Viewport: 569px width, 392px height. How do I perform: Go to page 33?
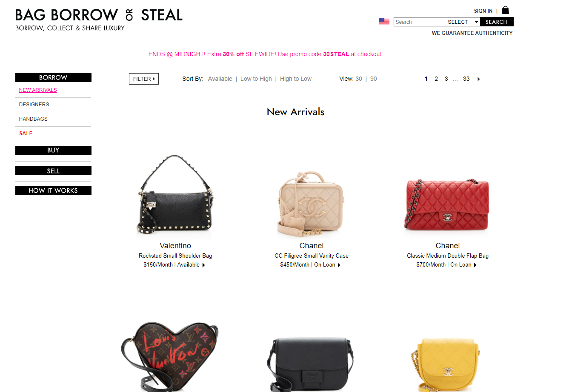466,79
